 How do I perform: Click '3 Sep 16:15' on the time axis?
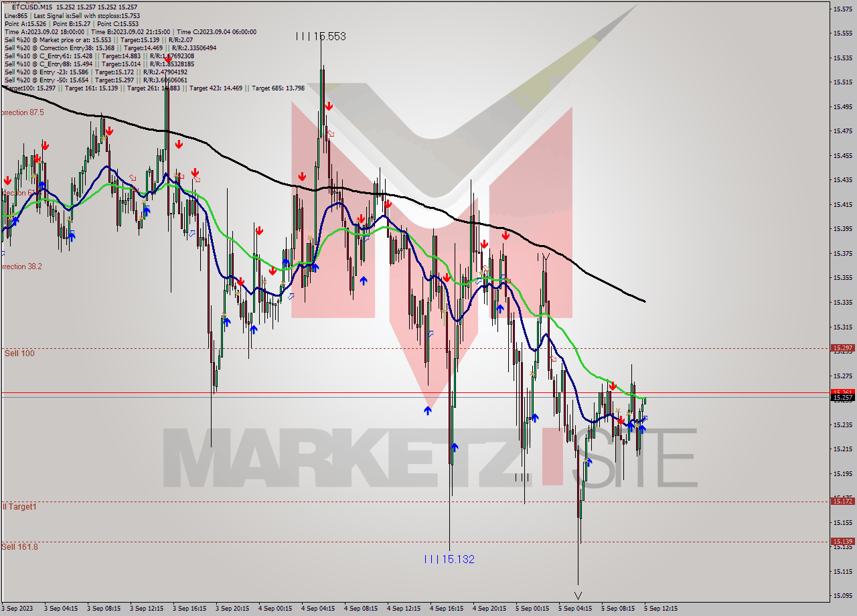coord(189,609)
